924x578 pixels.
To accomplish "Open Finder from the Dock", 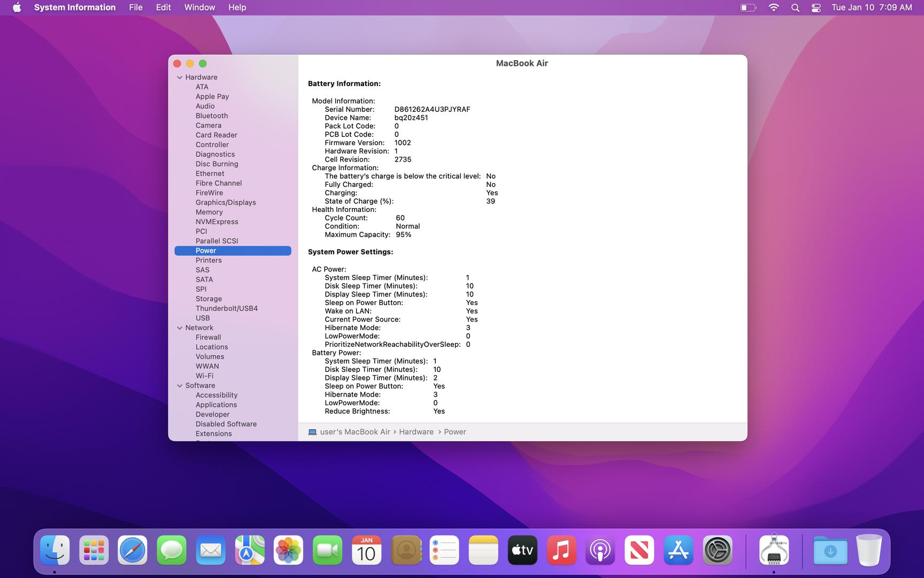I will (55, 550).
